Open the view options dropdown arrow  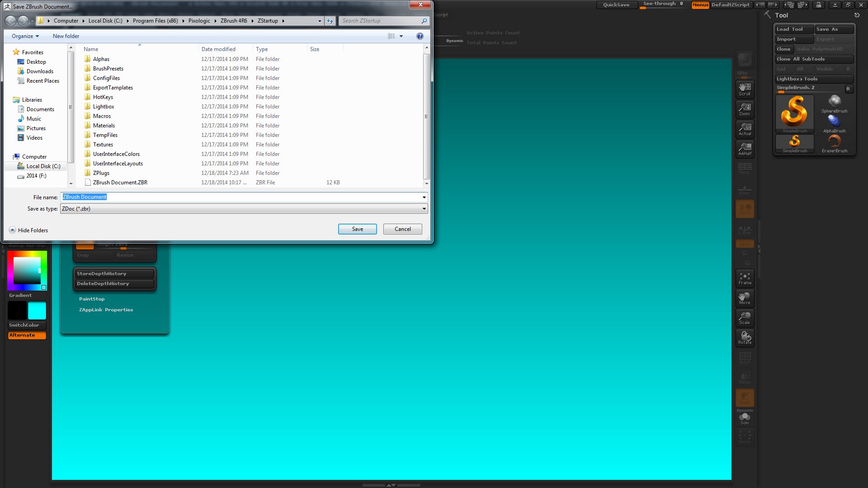401,36
